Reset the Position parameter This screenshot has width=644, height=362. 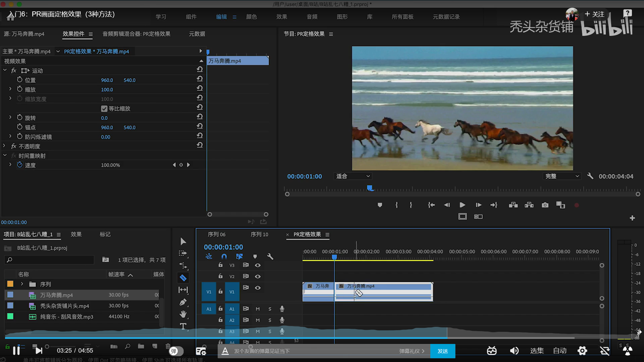pyautogui.click(x=200, y=79)
